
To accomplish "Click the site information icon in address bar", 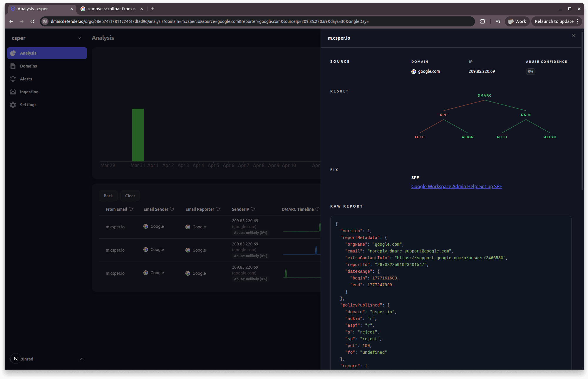I will [45, 21].
